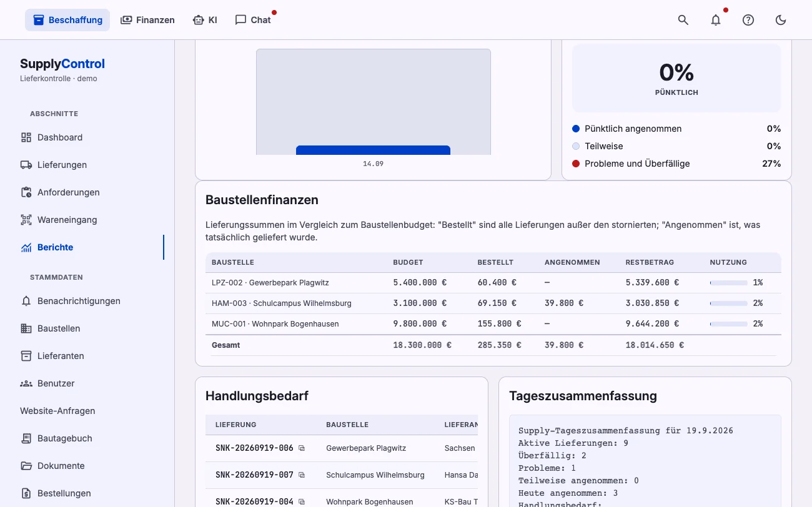Switch to the KI tab

(205, 20)
